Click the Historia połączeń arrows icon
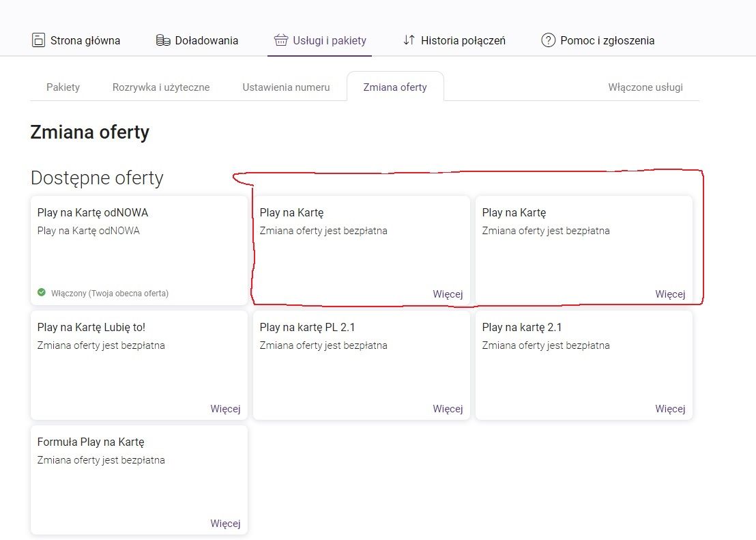The image size is (756, 540). click(409, 40)
